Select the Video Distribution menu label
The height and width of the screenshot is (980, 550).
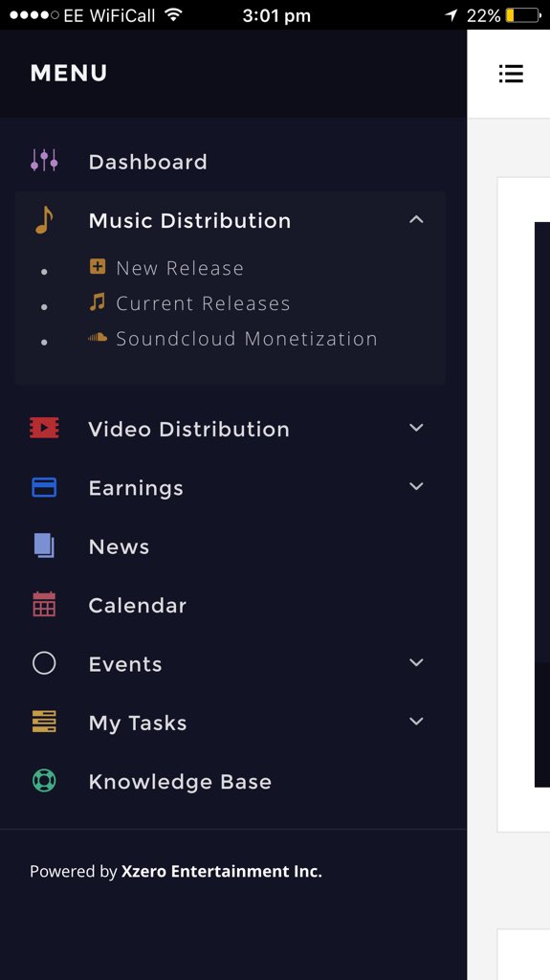tap(188, 430)
